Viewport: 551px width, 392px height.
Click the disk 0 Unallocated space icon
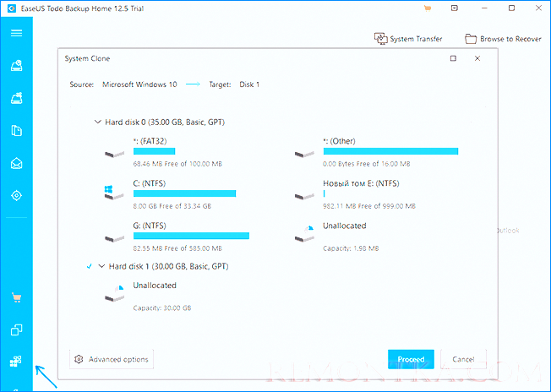pyautogui.click(x=304, y=234)
